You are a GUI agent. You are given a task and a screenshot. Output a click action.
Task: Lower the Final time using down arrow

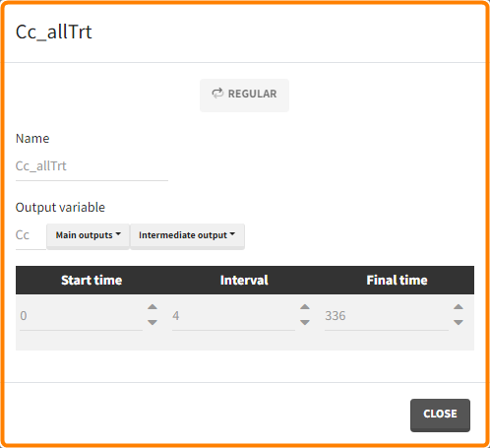pyautogui.click(x=459, y=322)
